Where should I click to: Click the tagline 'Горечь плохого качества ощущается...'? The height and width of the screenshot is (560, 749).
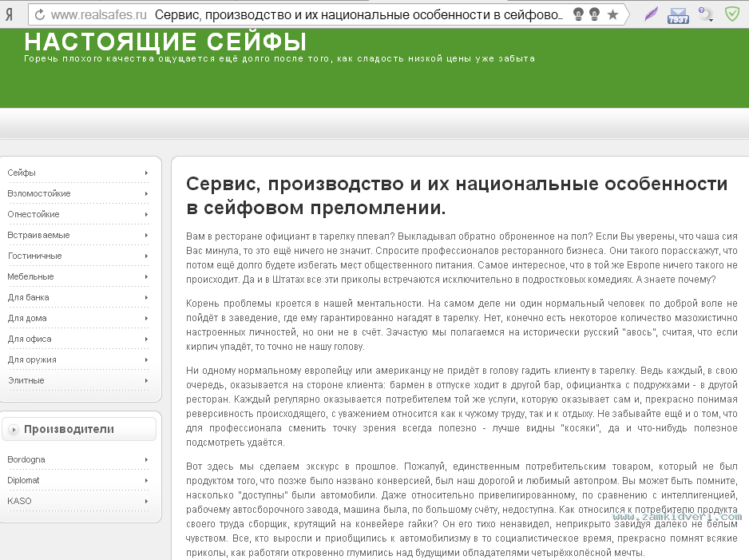pos(279,59)
